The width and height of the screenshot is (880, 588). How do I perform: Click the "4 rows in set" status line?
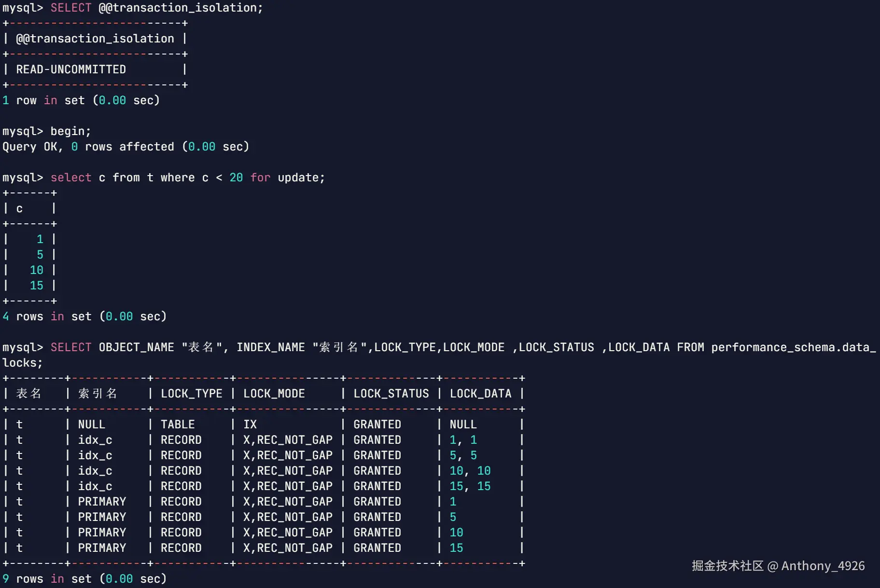(x=84, y=316)
